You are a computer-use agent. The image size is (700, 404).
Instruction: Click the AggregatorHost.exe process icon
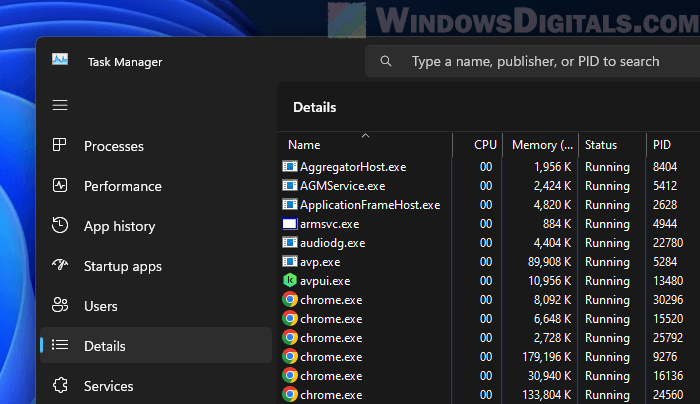290,167
